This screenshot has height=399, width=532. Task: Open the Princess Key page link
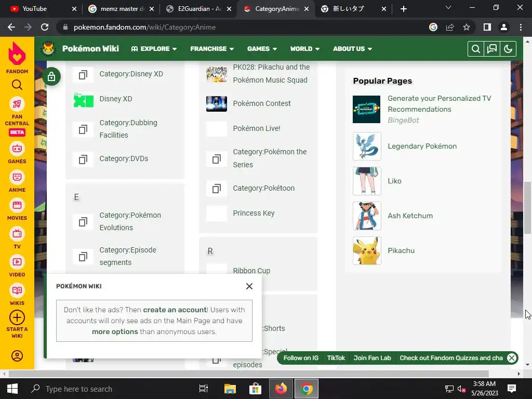[254, 213]
